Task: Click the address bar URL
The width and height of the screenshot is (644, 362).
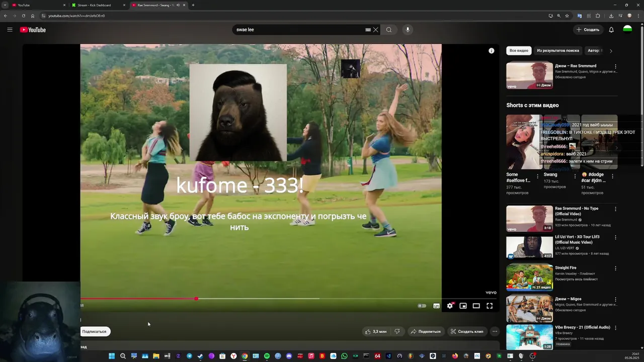Action: pyautogui.click(x=76, y=16)
